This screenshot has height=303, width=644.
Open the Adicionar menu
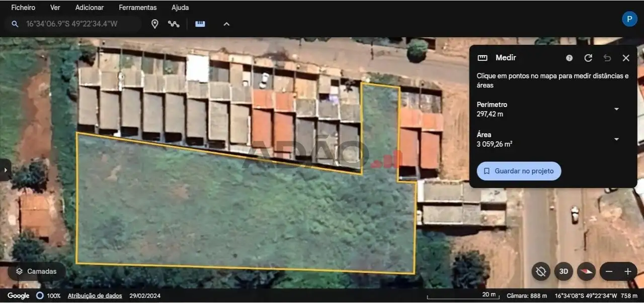(x=90, y=8)
